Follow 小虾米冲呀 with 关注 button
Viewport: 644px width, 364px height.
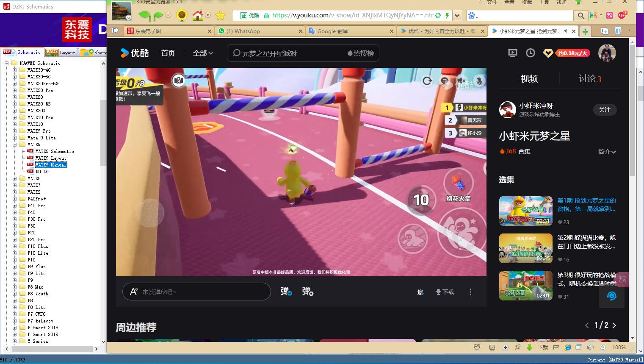tap(605, 110)
